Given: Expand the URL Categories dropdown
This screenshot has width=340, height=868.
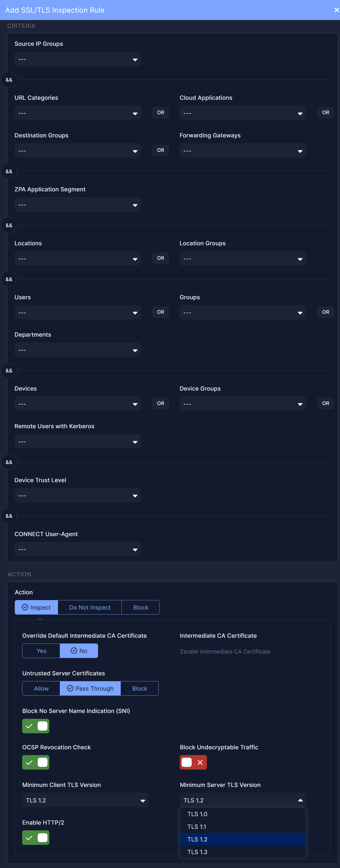Looking at the screenshot, I should coord(77,113).
